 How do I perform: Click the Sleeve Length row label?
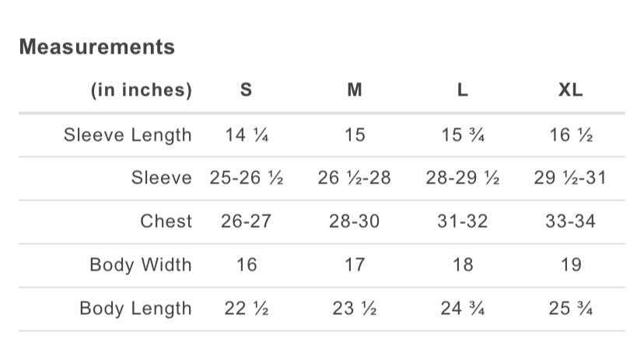point(128,135)
